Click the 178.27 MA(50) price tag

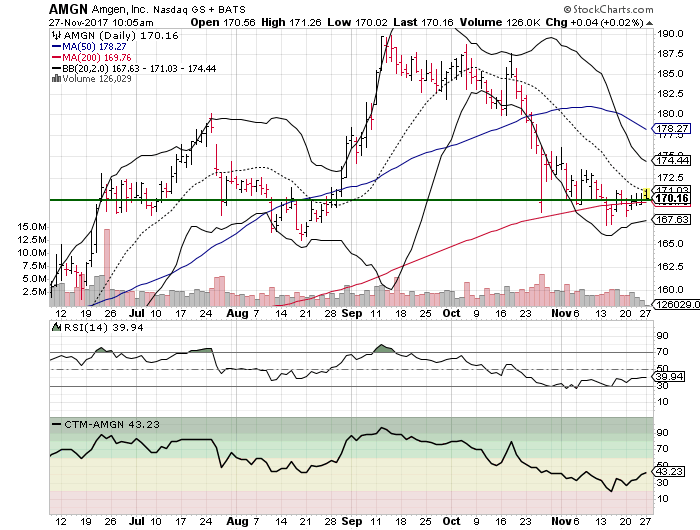(672, 129)
